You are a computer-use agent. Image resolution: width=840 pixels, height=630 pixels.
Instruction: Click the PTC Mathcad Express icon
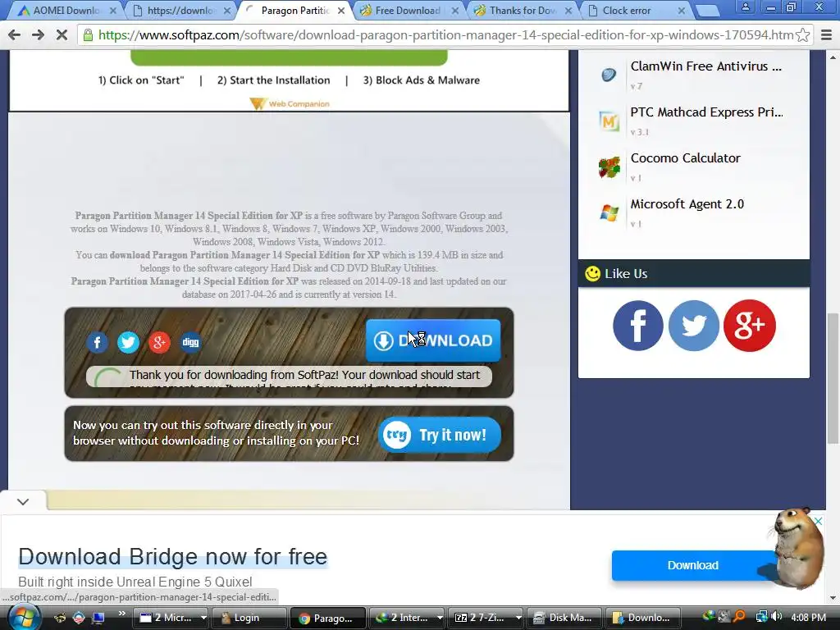pos(609,121)
